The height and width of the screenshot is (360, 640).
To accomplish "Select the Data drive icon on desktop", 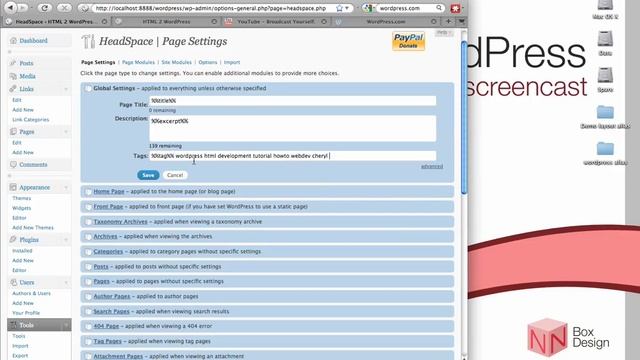I will (x=605, y=39).
